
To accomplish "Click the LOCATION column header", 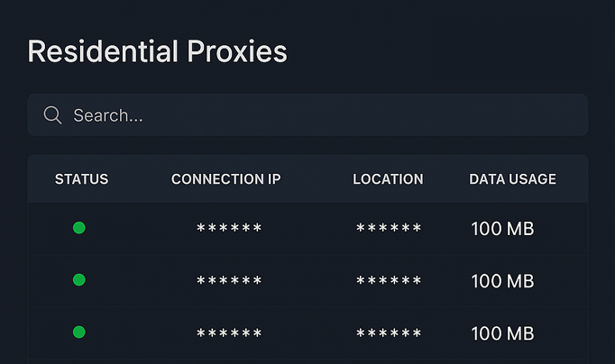I will pos(388,179).
